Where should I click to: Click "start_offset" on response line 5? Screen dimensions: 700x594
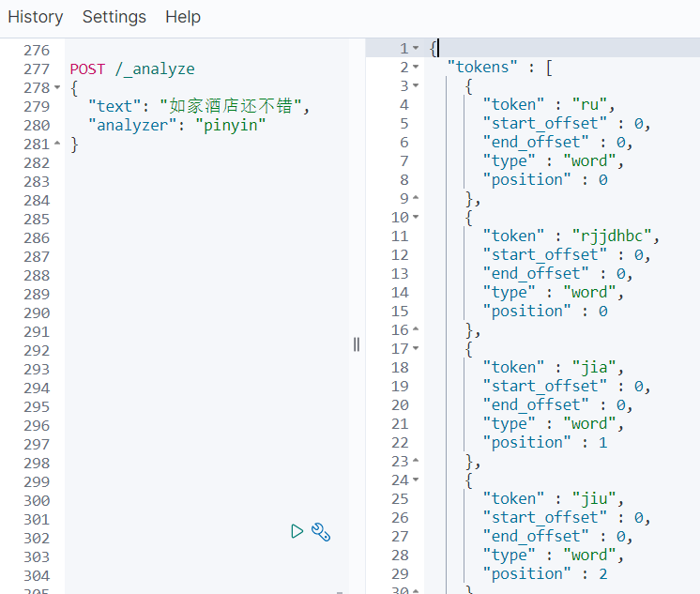point(545,123)
